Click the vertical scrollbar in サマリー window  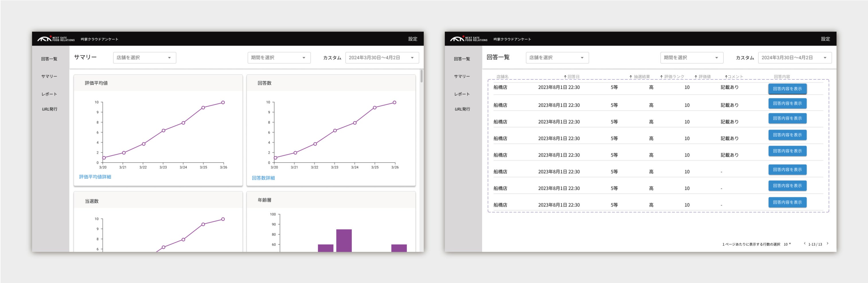[422, 76]
